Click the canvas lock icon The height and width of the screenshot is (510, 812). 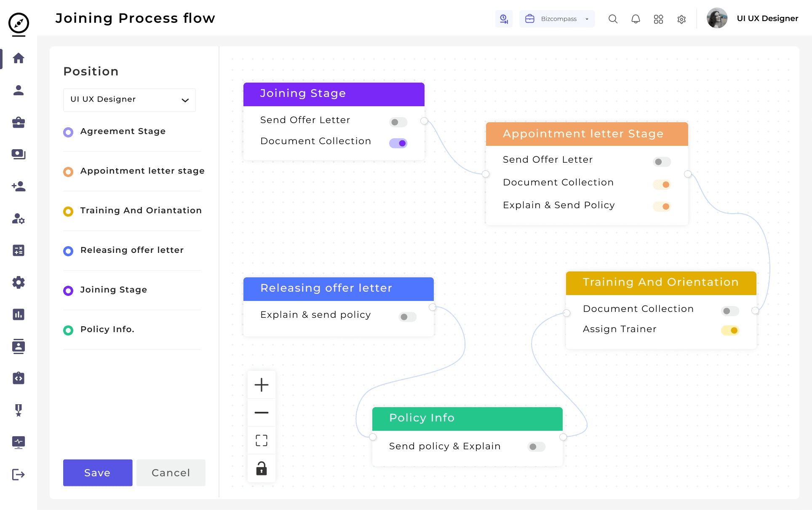coord(261,468)
